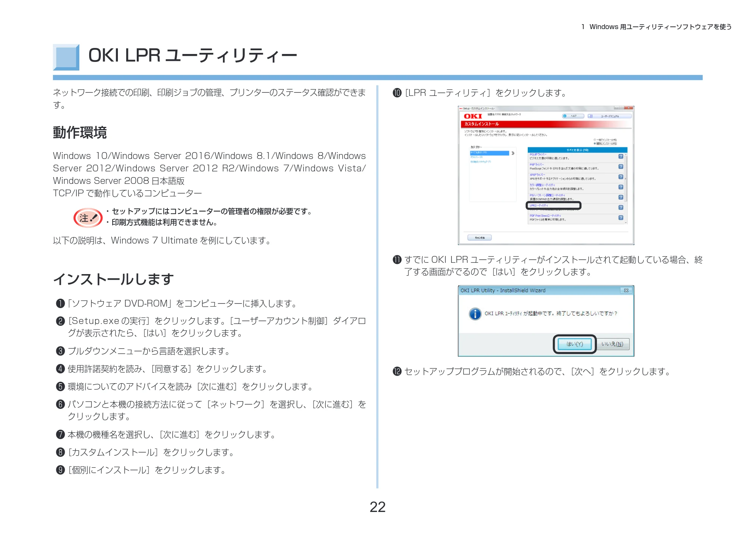The width and height of the screenshot is (756, 535).
Task: Open the ユーザーズマニュアル button
Action: (x=609, y=116)
